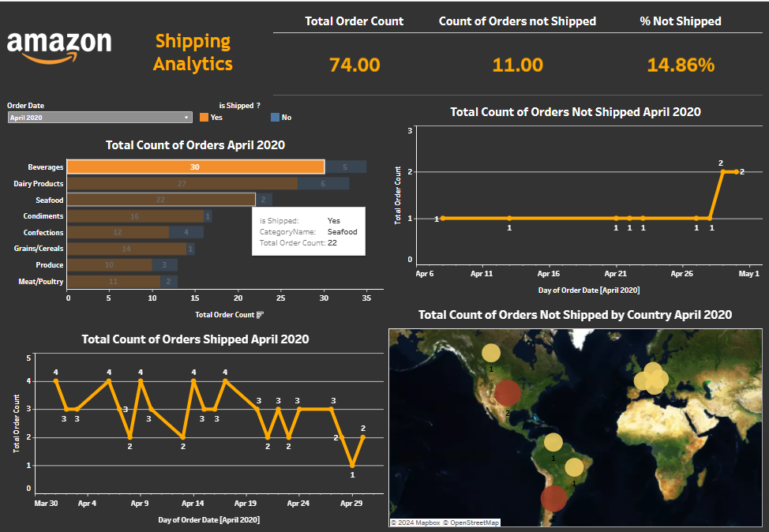Click the Seafood category label
The image size is (769, 532).
tap(50, 200)
